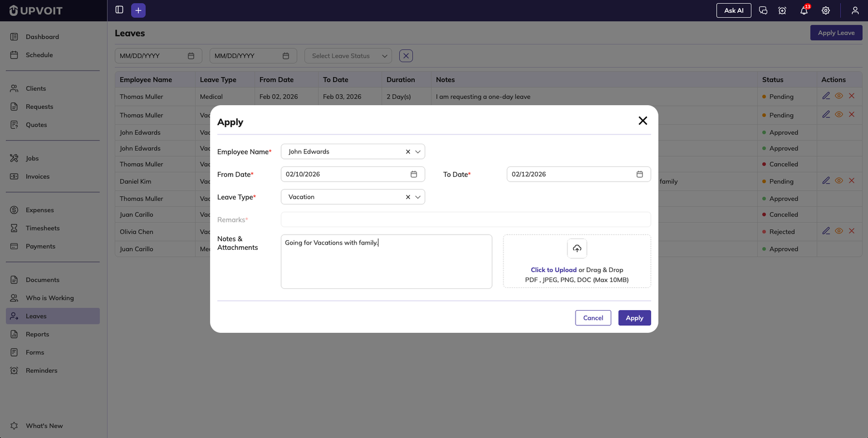Click the Notes text area

click(386, 262)
